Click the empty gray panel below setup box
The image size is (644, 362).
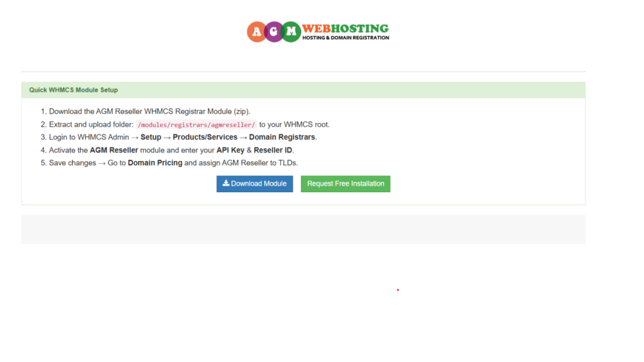click(303, 229)
